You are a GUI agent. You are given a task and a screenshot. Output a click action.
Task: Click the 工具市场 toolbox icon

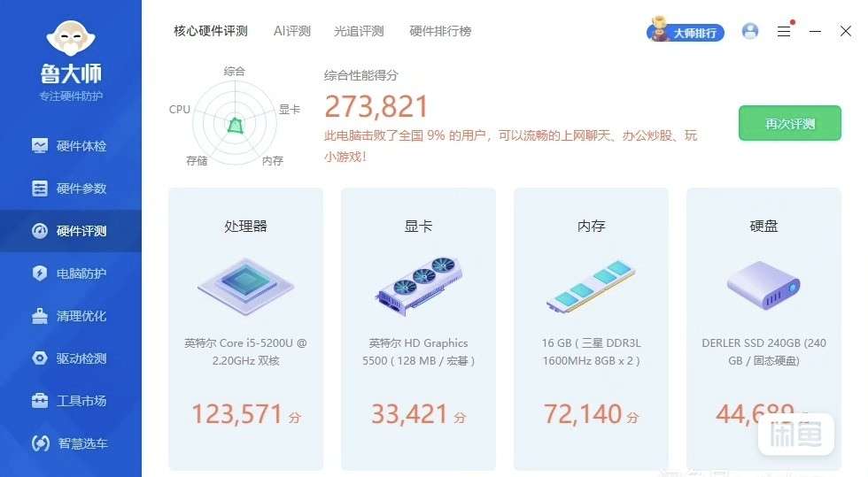click(40, 400)
